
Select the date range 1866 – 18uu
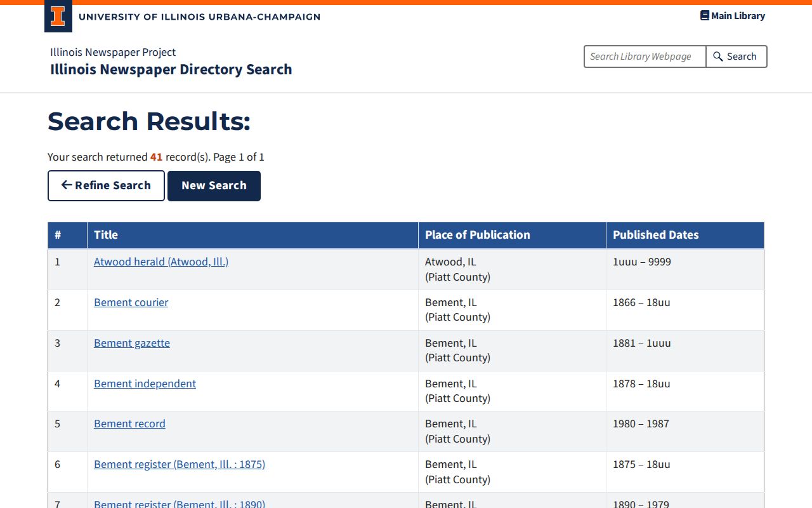tap(641, 302)
